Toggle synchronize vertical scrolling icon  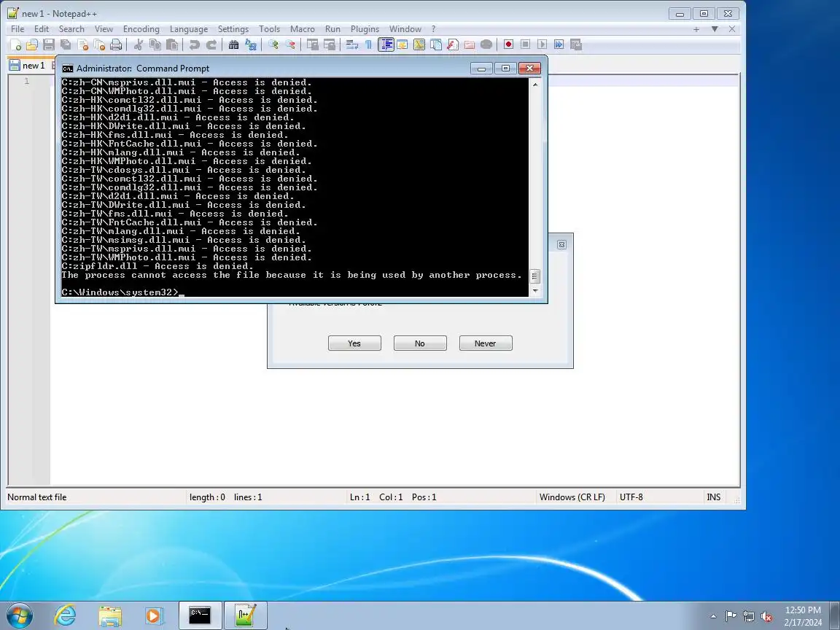pyautogui.click(x=312, y=45)
